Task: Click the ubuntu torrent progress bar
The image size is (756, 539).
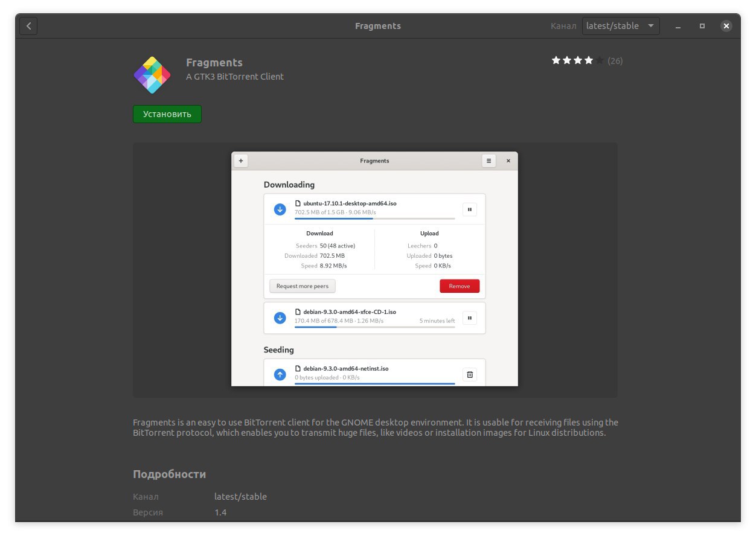Action: 374,218
